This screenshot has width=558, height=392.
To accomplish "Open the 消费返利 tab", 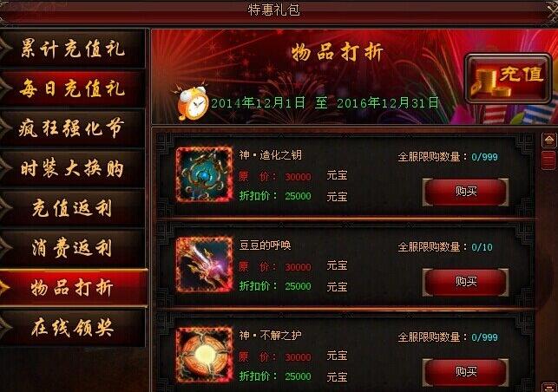I will point(73,248).
